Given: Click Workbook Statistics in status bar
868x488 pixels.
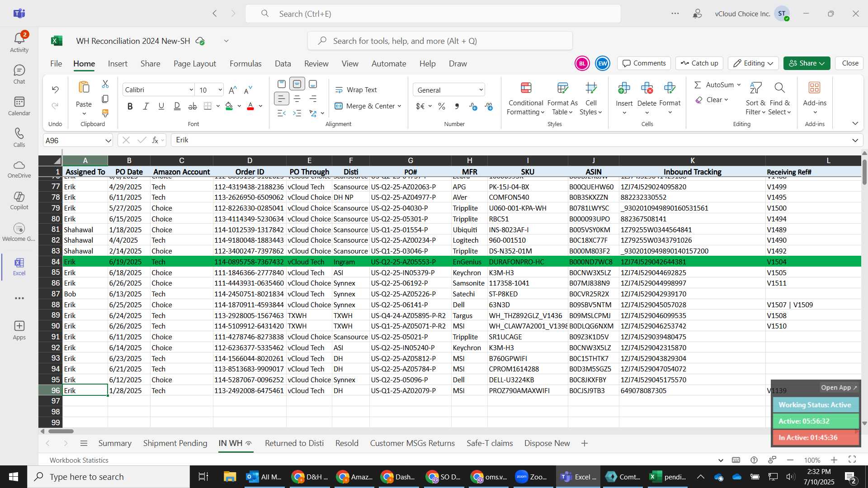Looking at the screenshot, I should [79, 460].
